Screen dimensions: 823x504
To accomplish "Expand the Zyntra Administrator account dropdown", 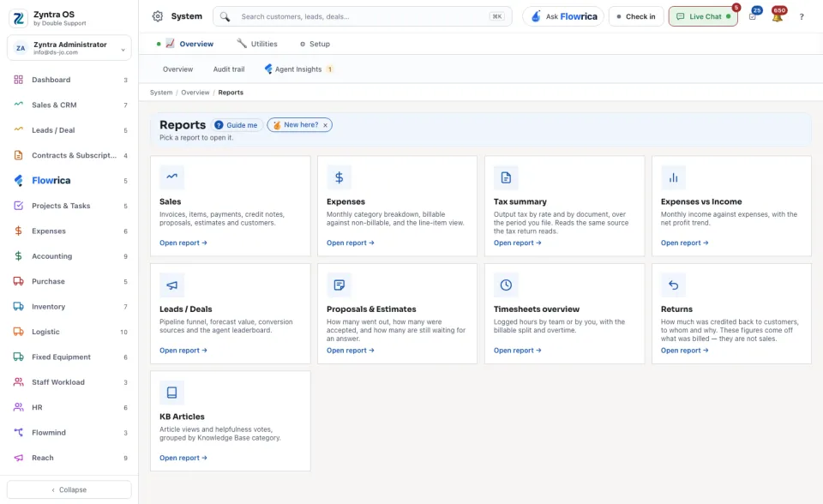I will [69, 48].
